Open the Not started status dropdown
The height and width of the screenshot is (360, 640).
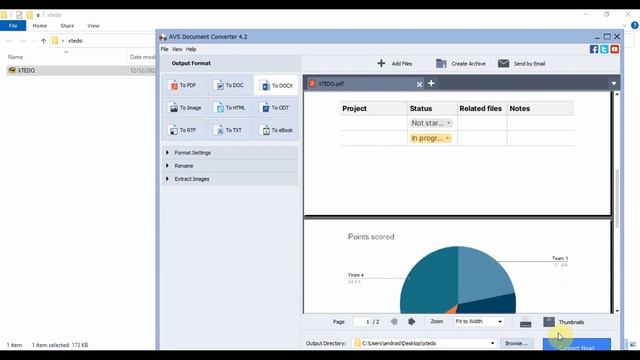pos(431,123)
